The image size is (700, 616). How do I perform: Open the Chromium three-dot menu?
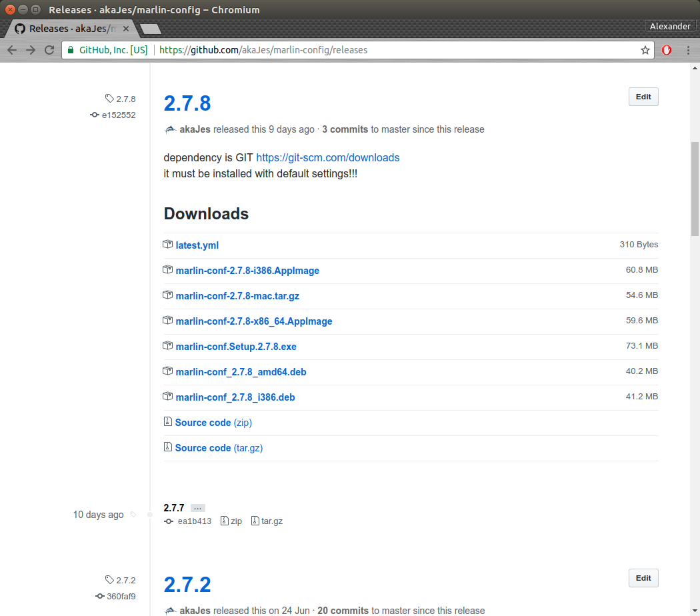point(689,49)
